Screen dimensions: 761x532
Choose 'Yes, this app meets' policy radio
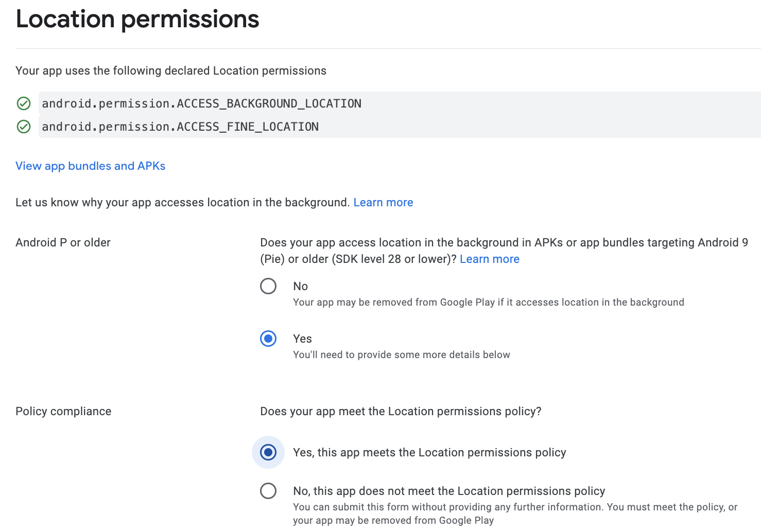[x=268, y=452]
